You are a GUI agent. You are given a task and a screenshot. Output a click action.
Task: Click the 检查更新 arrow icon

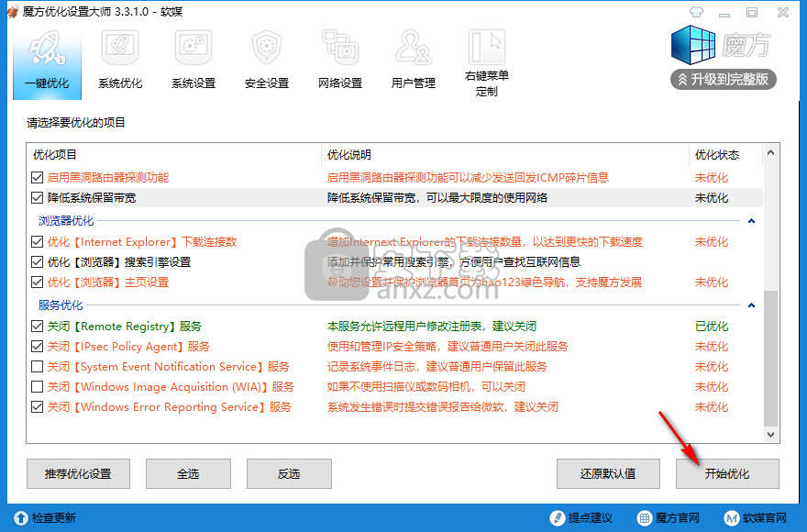point(21,517)
